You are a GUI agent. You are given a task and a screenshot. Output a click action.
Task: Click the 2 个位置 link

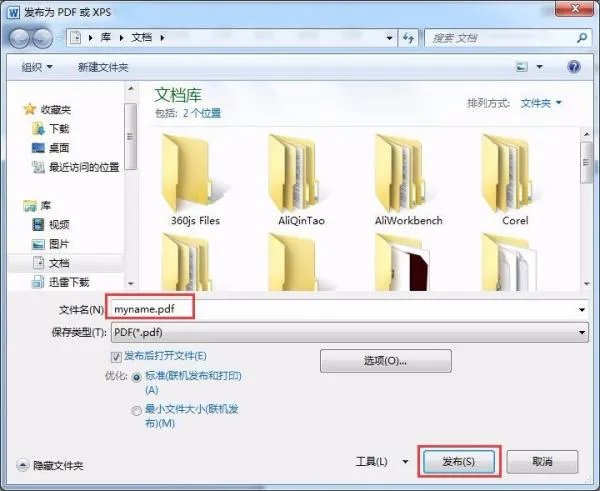click(x=202, y=113)
